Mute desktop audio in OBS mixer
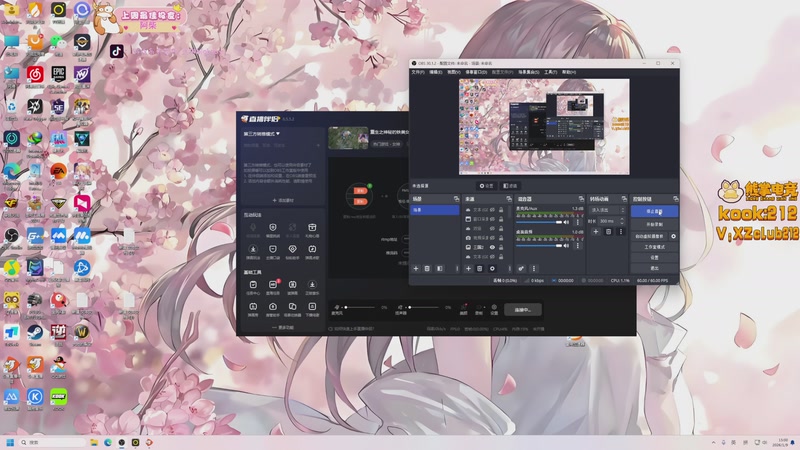The image size is (800, 450). coord(566,246)
